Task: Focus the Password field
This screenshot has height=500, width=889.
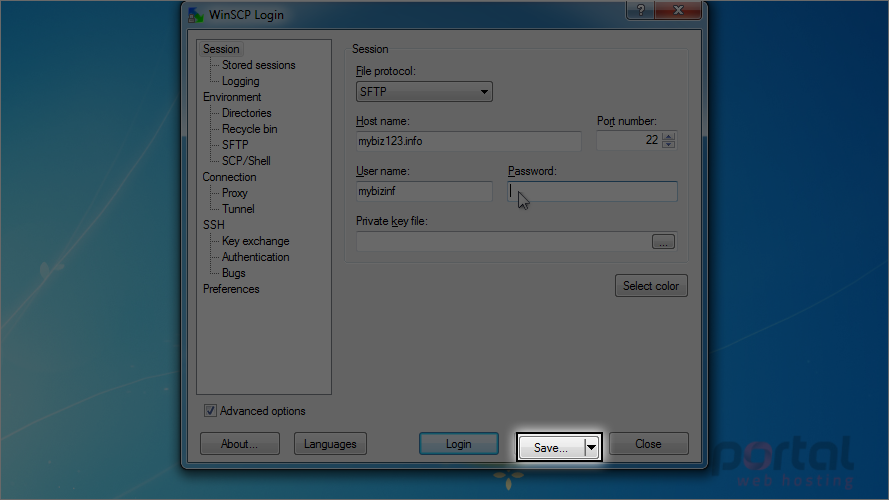Action: [592, 191]
